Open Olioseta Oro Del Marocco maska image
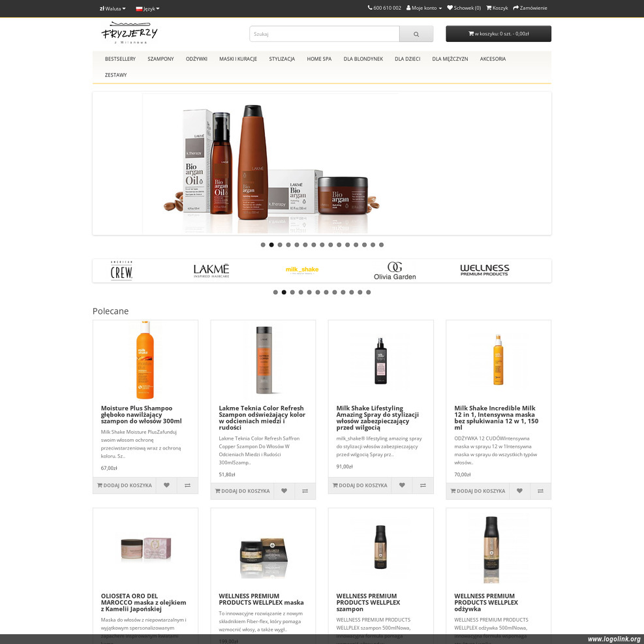The image size is (644, 644). [146, 549]
